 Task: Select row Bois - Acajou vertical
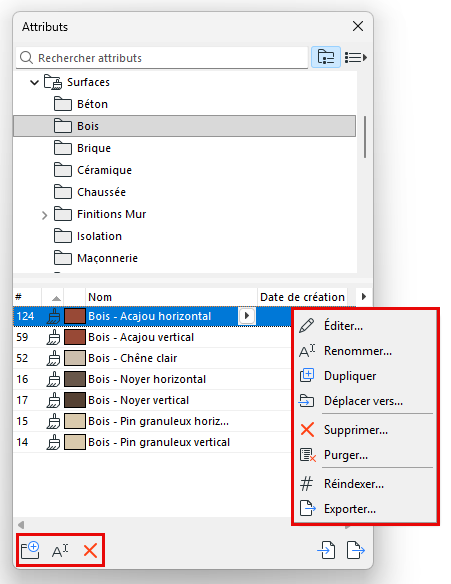point(152,337)
